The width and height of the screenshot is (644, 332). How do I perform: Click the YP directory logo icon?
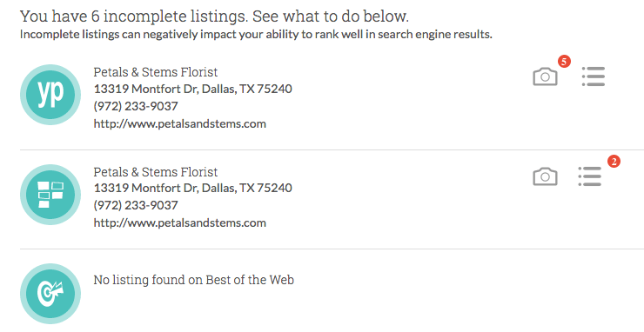[x=50, y=95]
